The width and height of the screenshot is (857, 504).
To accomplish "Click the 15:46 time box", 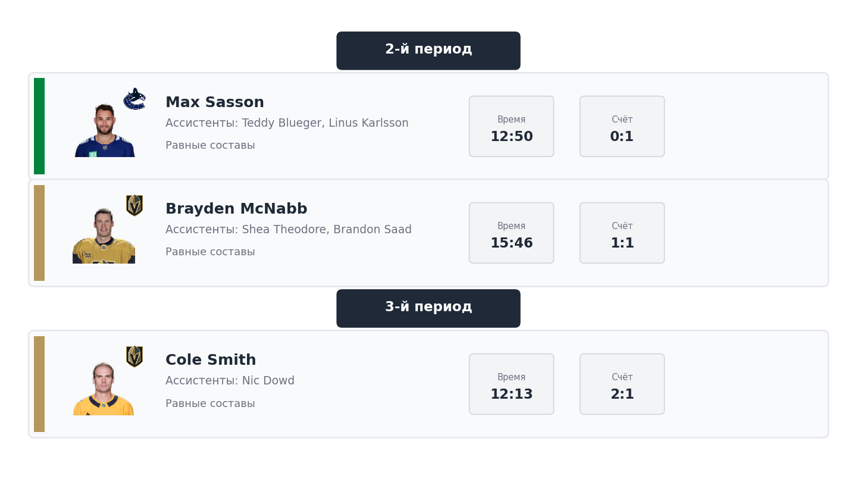I will coord(511,233).
